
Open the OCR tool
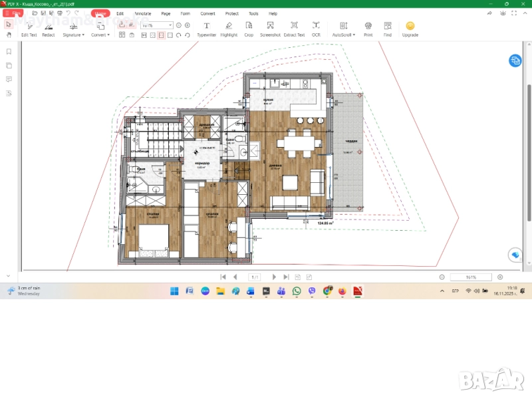coord(316,28)
